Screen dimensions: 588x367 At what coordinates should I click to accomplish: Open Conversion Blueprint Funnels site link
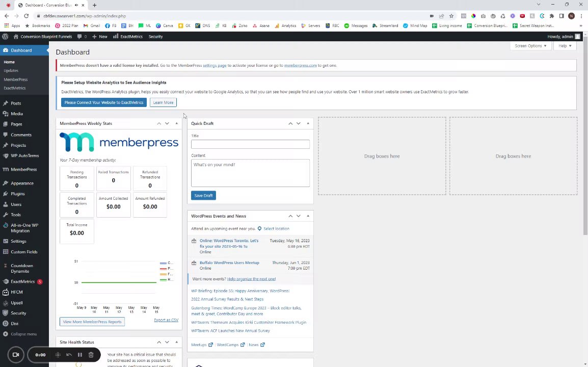click(42, 36)
